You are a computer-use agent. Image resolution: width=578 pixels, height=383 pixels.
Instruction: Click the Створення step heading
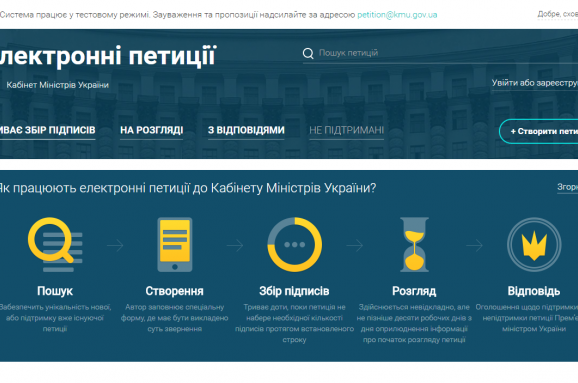174,291
